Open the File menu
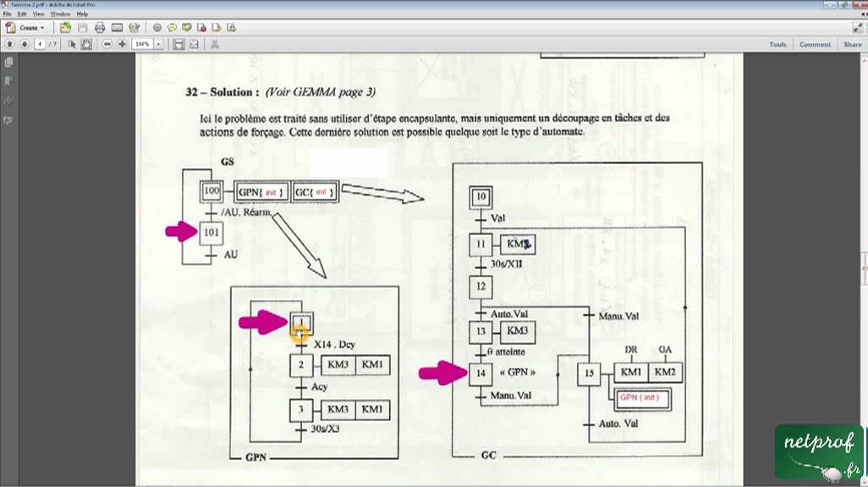Screen dimensions: 868x487 tap(8, 14)
